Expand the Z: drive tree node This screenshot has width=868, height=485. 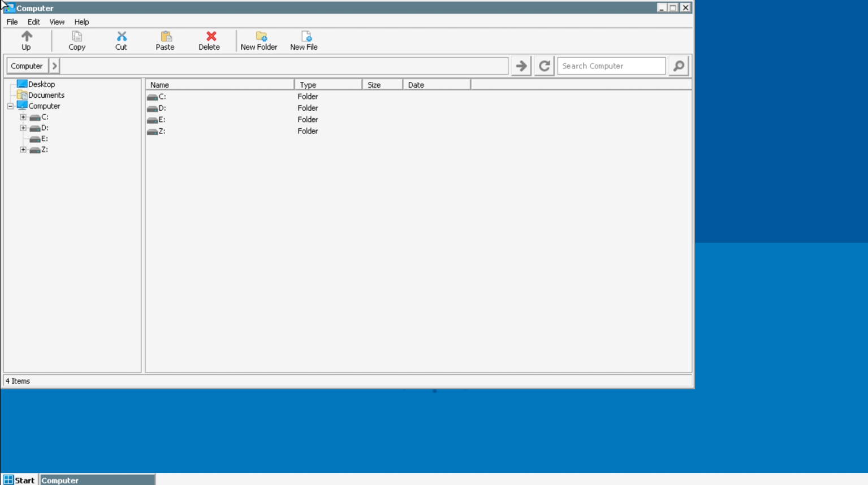tap(23, 150)
